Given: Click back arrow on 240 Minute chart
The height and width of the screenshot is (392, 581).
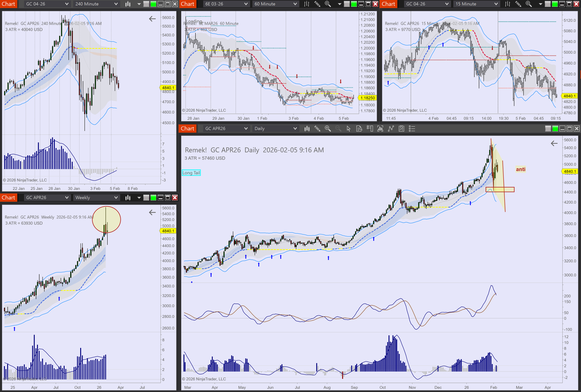Looking at the screenshot, I should [152, 19].
